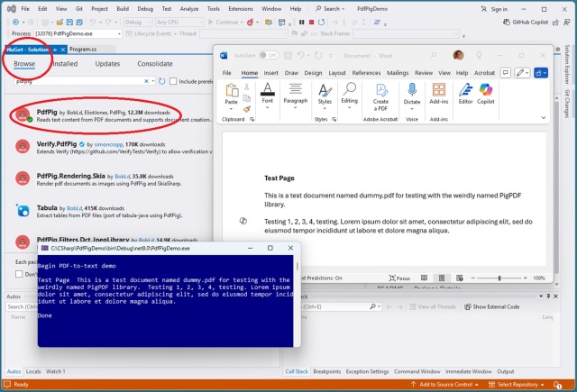
Task: Open the Debug configuration dropdown
Action: pos(138,22)
